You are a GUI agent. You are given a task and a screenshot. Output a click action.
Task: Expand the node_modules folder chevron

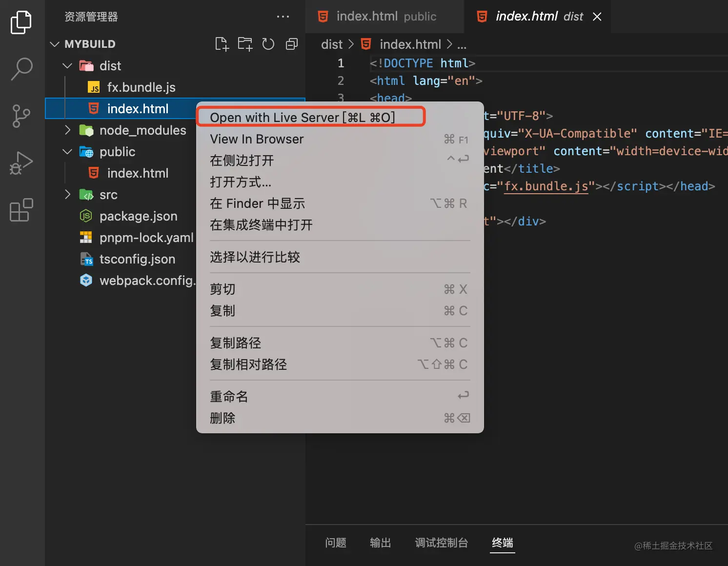(67, 130)
